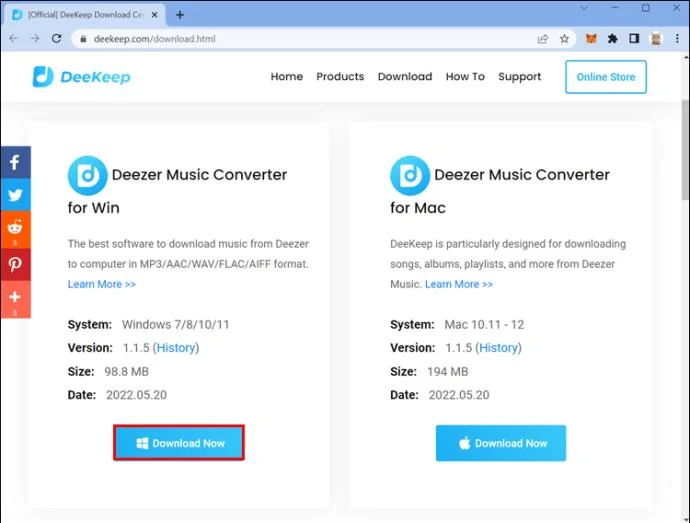Click the 98.8 MB size value

(126, 372)
